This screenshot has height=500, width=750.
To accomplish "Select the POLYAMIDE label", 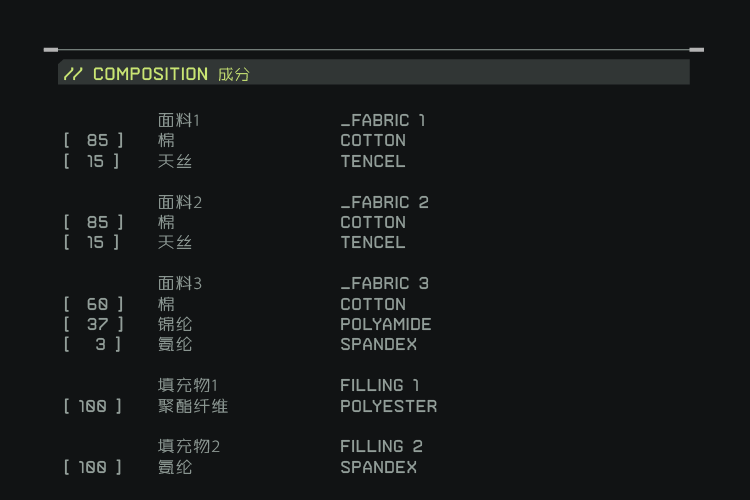I will click(x=386, y=324).
